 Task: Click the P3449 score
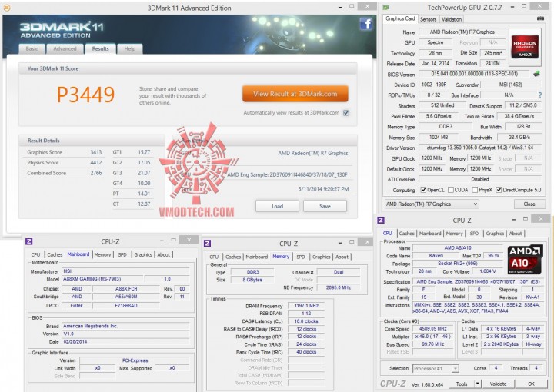click(x=85, y=95)
